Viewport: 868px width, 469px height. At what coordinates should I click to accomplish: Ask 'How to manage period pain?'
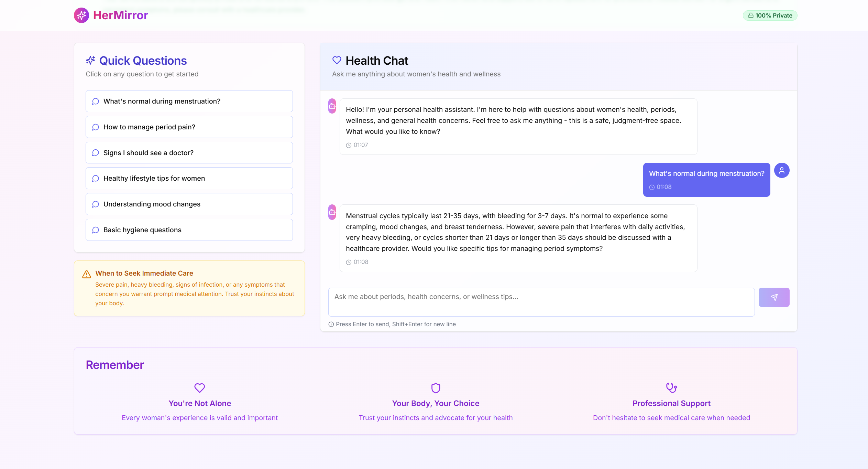coord(189,127)
